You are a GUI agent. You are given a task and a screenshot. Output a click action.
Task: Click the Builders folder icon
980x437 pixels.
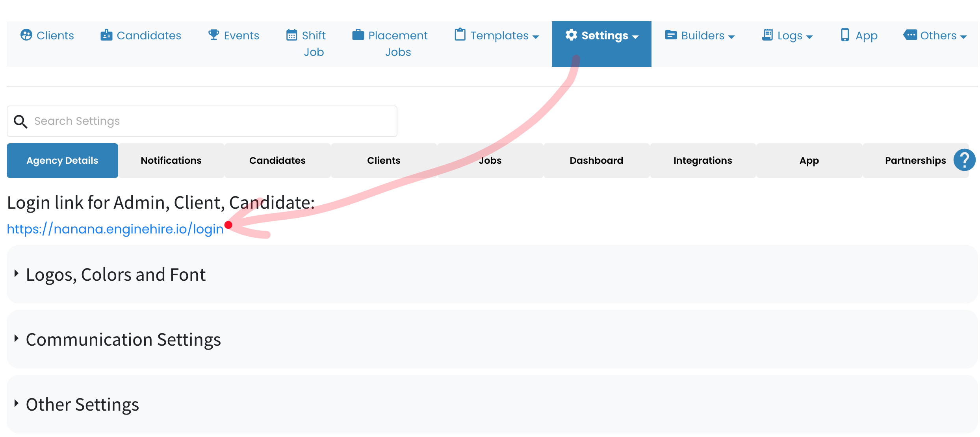click(x=671, y=35)
